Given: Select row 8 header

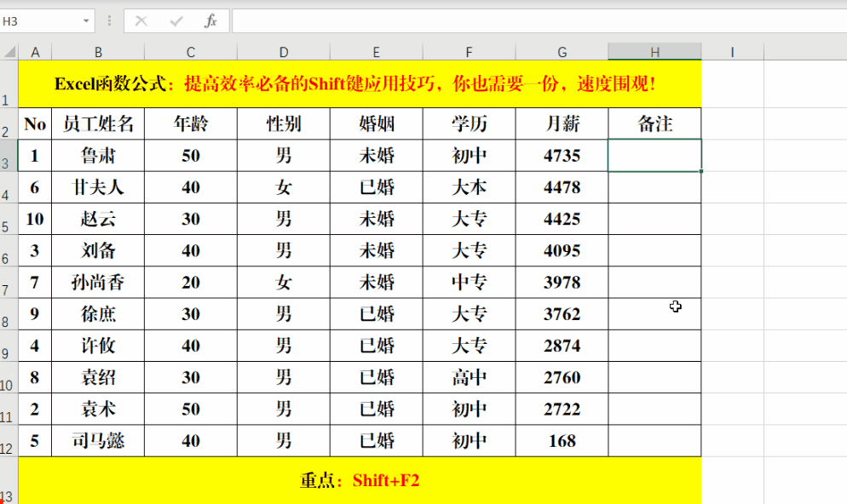Looking at the screenshot, I should pos(9,314).
